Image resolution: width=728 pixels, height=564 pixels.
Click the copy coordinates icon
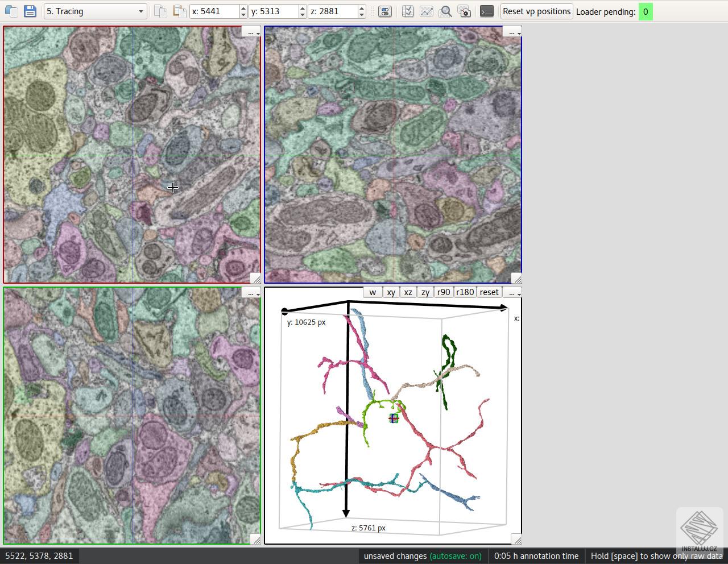point(160,11)
